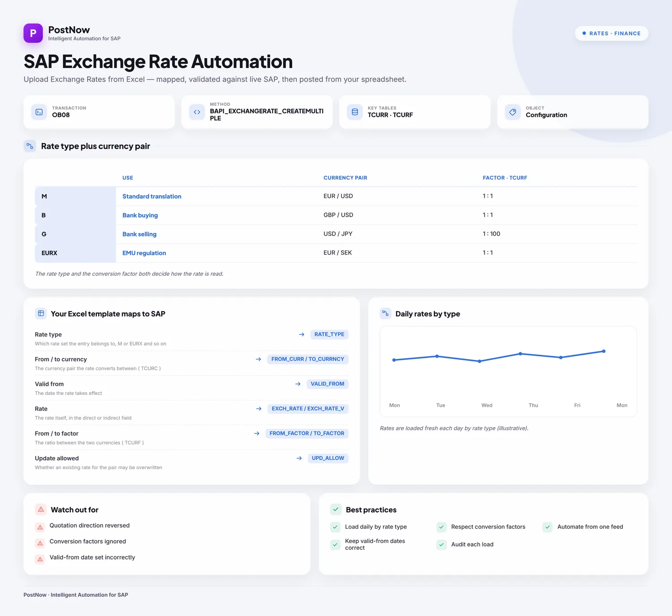Click the arrow next to EXCH_RATE / EXCH_RATE_V
The height and width of the screenshot is (616, 672).
click(x=259, y=409)
